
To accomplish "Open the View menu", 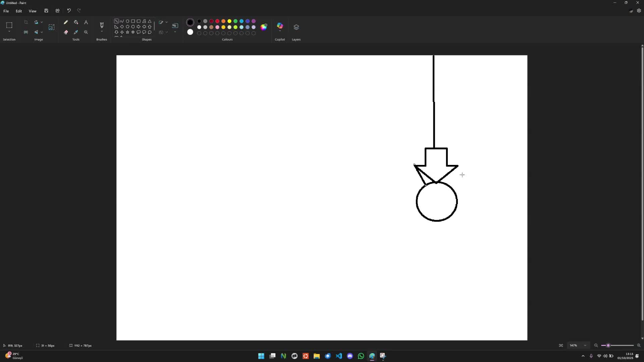I will (33, 11).
